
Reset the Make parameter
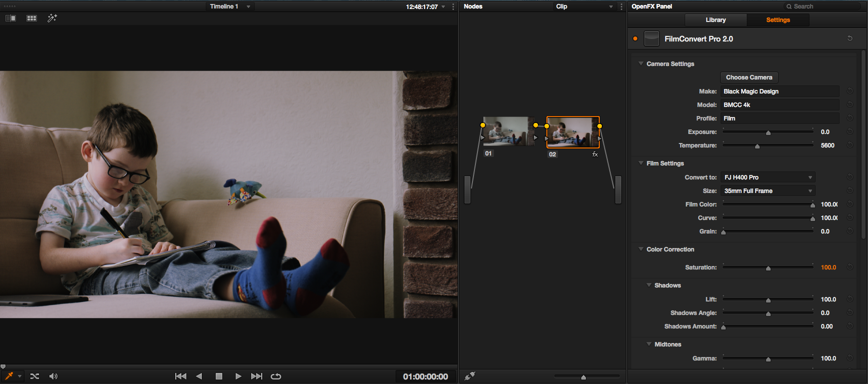pyautogui.click(x=850, y=91)
